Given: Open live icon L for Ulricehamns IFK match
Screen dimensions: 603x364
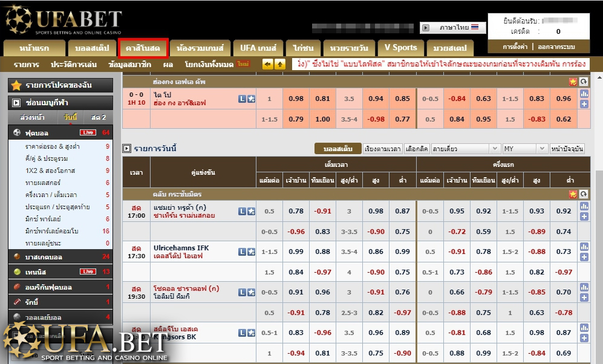Looking at the screenshot, I should pyautogui.click(x=242, y=252).
